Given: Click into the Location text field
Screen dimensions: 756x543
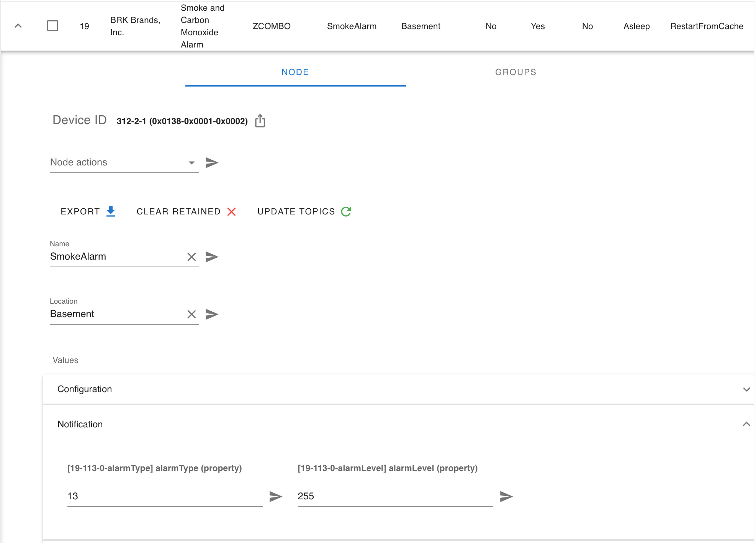Looking at the screenshot, I should point(117,314).
